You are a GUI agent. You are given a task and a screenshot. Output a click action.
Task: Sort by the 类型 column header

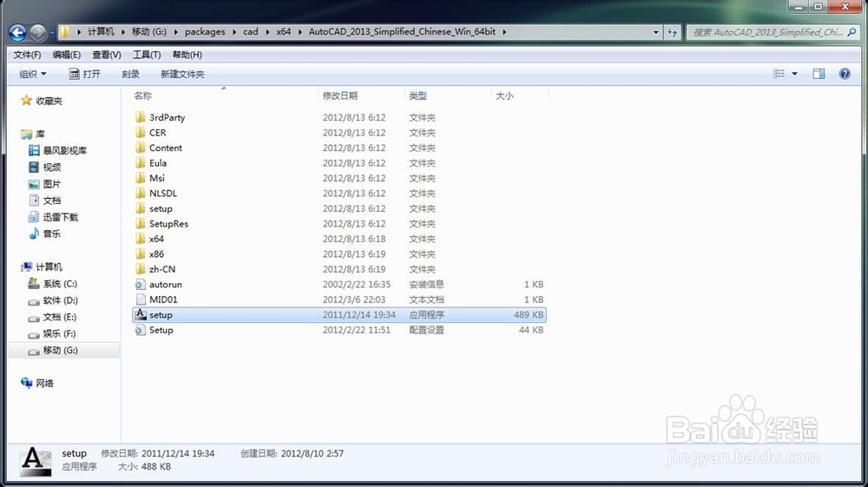coord(418,95)
